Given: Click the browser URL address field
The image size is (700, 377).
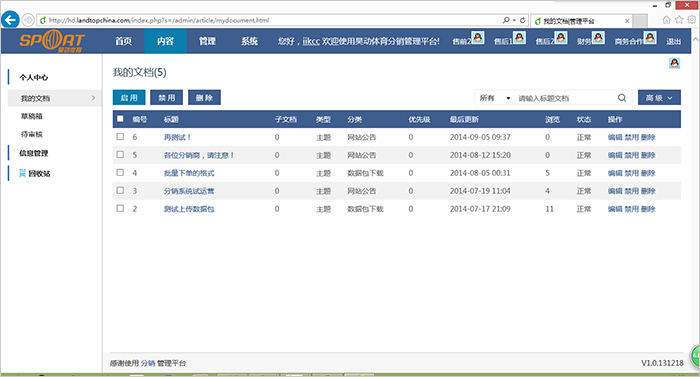Looking at the screenshot, I should pyautogui.click(x=268, y=20).
